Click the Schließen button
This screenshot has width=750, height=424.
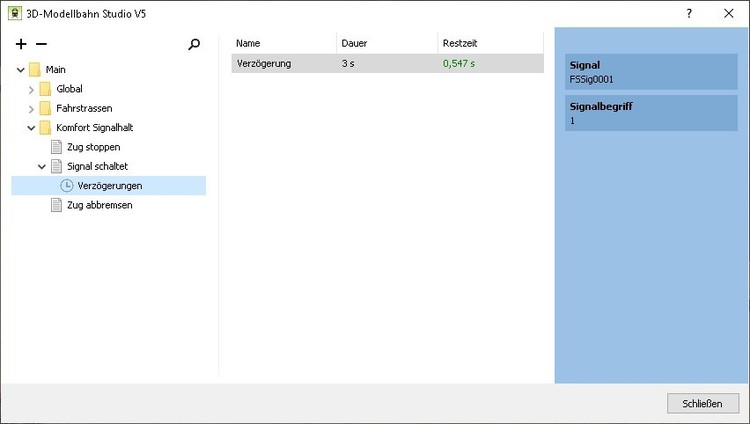click(703, 404)
